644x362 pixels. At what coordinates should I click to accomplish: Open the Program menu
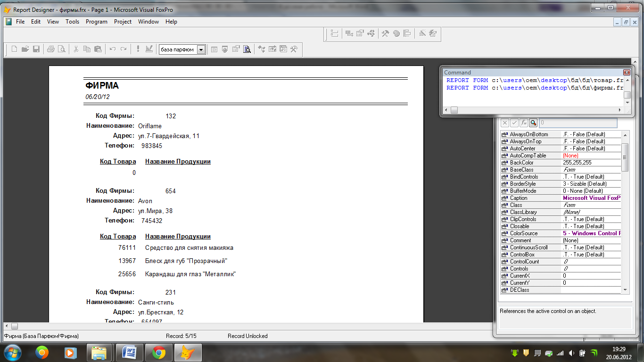tap(97, 22)
